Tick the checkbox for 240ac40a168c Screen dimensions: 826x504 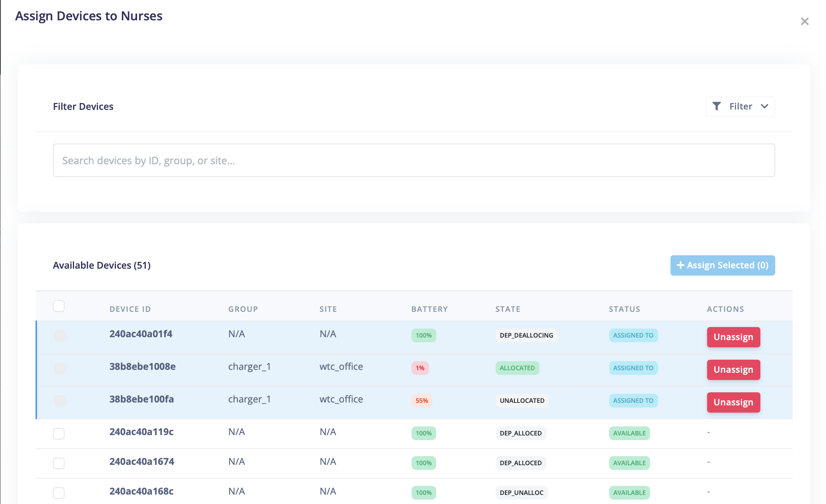click(59, 493)
